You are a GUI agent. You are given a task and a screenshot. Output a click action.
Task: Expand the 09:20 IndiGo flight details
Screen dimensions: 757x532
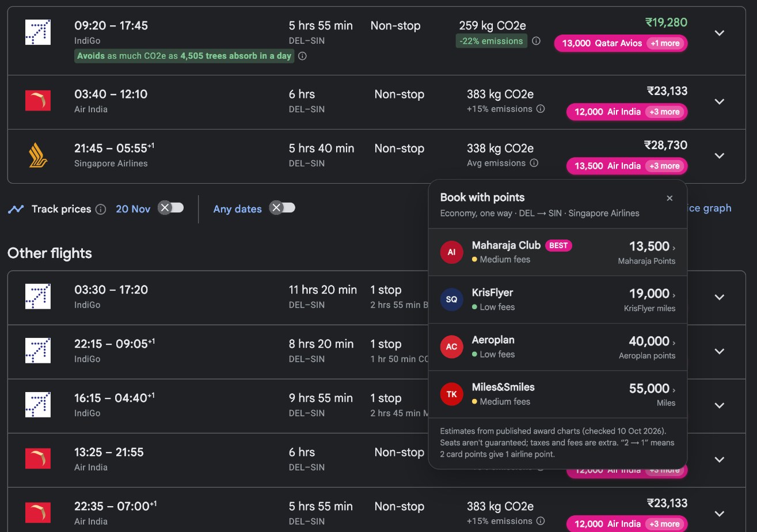(x=719, y=33)
